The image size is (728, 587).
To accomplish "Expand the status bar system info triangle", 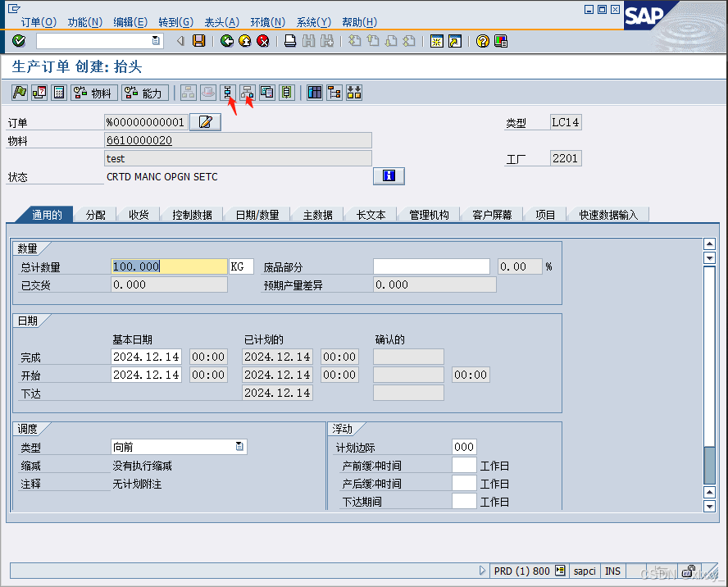I will tap(482, 571).
